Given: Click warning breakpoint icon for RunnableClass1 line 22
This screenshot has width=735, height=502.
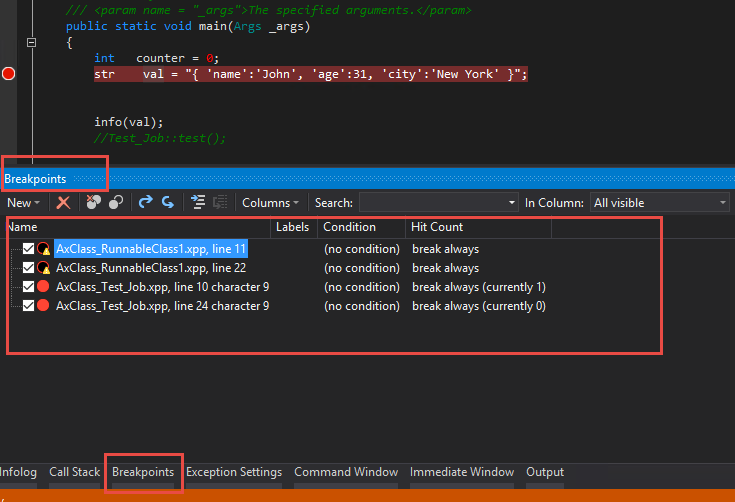Looking at the screenshot, I should (44, 268).
